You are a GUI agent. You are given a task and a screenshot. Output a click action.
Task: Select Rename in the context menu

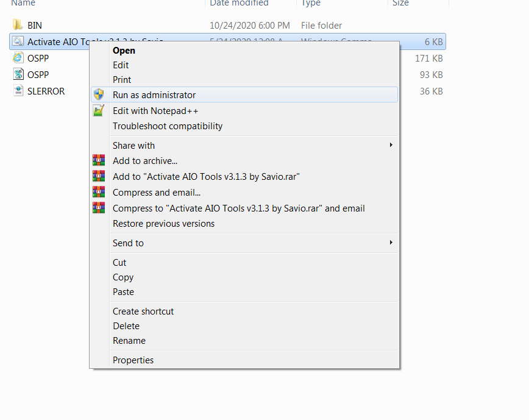(129, 341)
